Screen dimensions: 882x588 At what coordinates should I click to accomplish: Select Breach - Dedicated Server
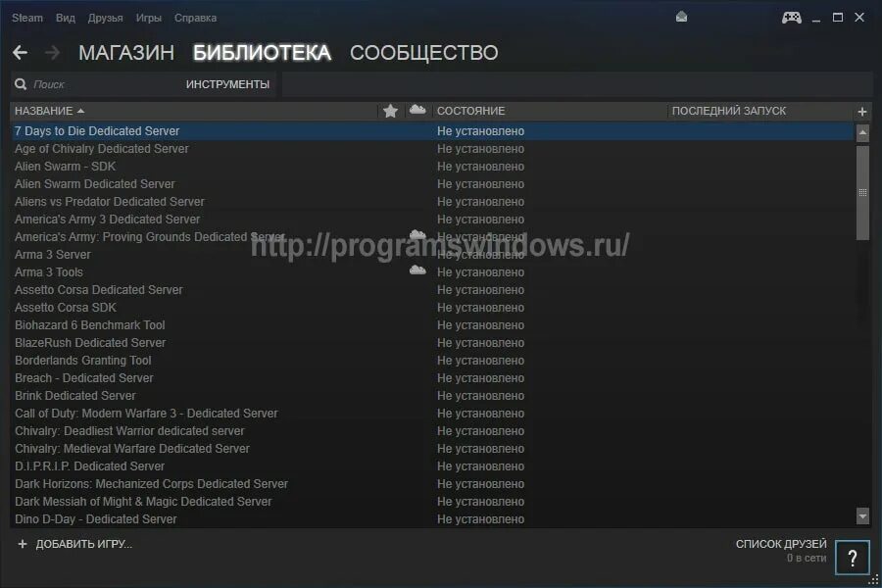[432, 378]
